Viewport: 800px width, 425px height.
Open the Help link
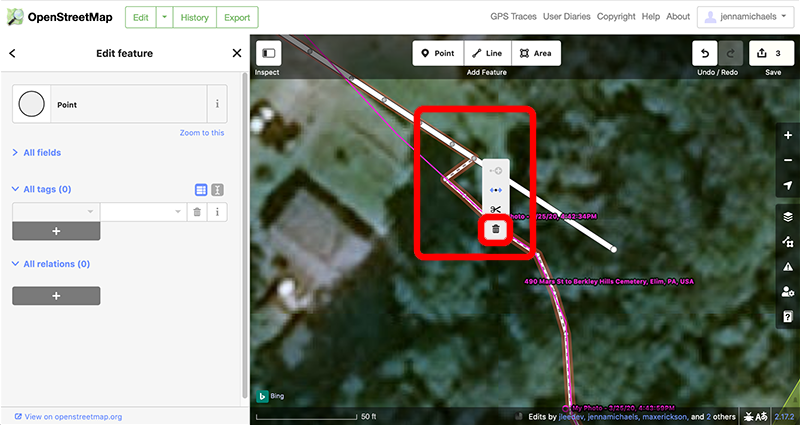651,16
